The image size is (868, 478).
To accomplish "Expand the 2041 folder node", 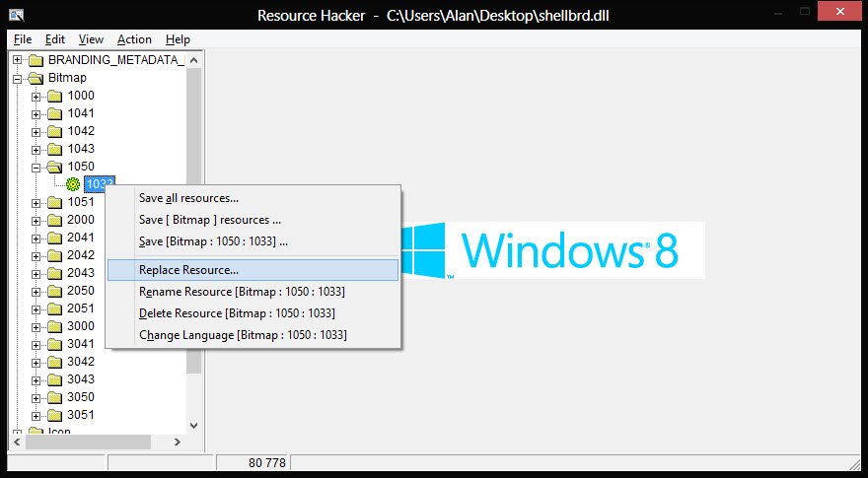I will click(36, 239).
